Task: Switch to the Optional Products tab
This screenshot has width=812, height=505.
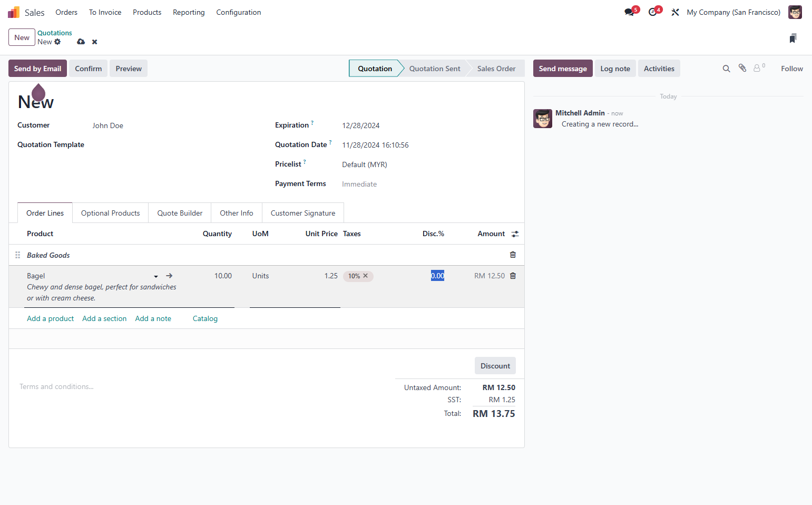Action: (x=111, y=213)
